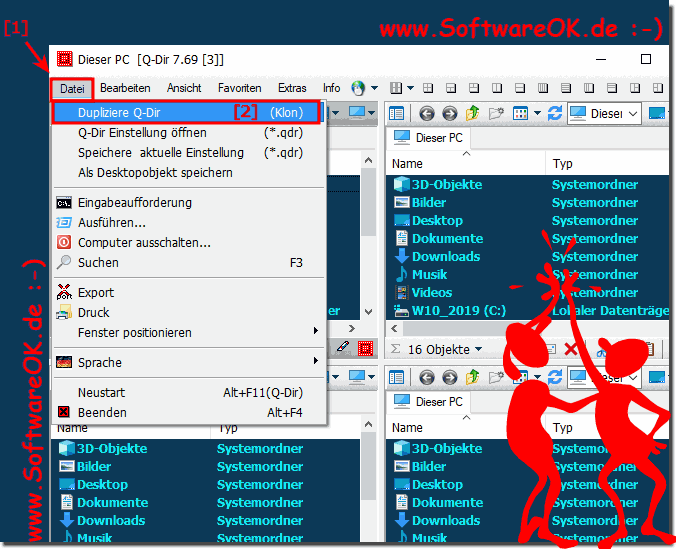
Task: Open the dropdown arrow beside main layout icon
Action: click(x=410, y=88)
